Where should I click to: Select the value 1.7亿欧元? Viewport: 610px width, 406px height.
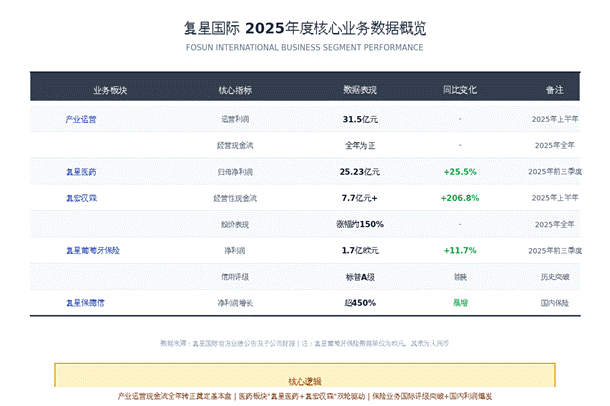point(360,251)
